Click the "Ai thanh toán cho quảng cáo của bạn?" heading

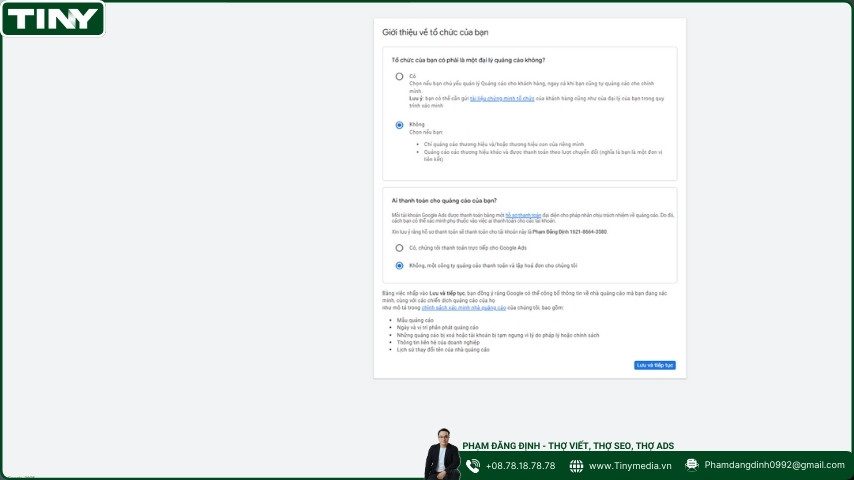(x=444, y=200)
